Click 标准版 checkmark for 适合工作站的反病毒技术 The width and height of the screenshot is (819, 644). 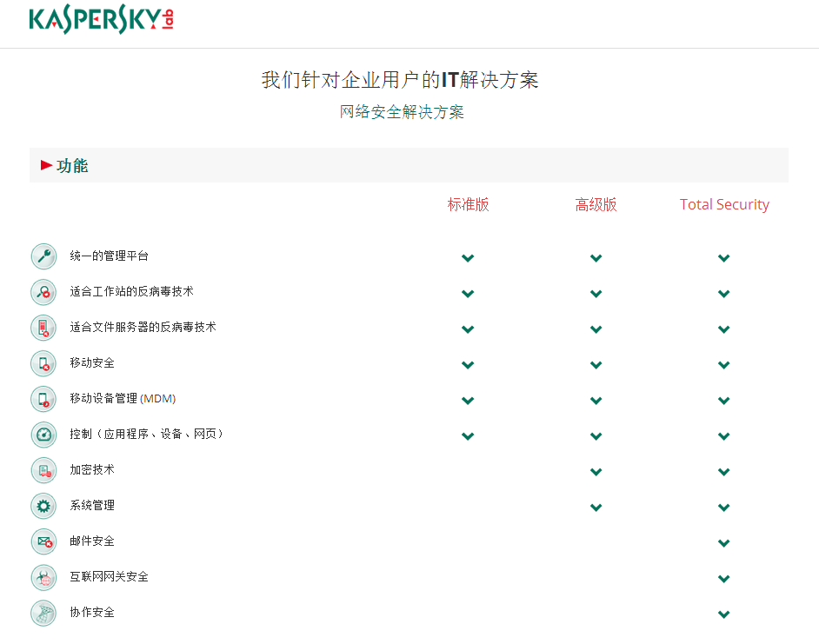coord(468,294)
